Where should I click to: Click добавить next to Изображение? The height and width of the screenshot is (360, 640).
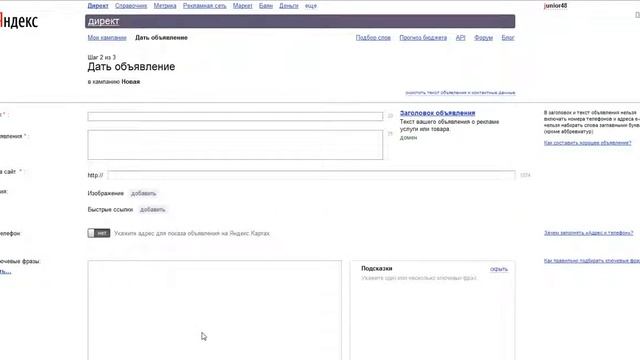pyautogui.click(x=144, y=193)
